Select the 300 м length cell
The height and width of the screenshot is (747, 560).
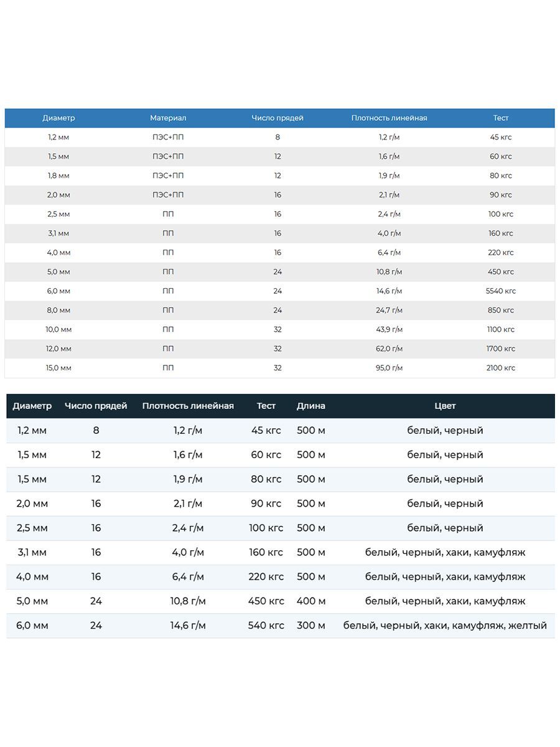pos(310,626)
